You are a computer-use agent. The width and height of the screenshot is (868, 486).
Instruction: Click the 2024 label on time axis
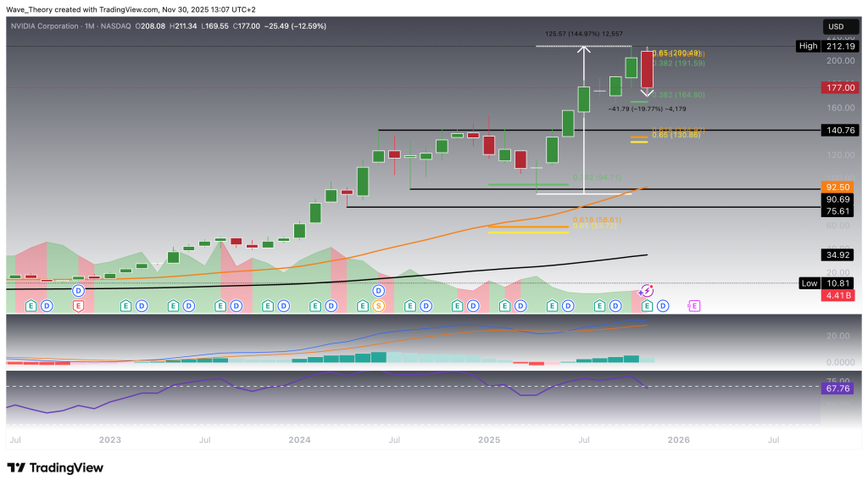click(x=299, y=440)
